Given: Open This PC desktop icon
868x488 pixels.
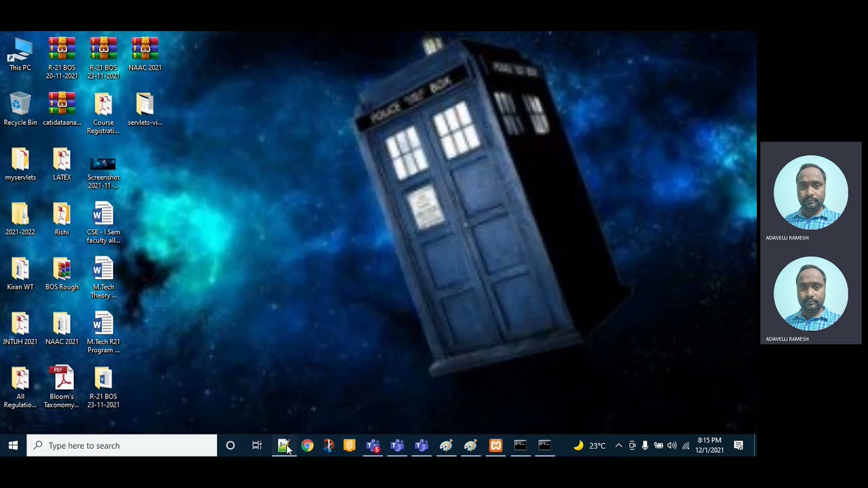Looking at the screenshot, I should point(20,54).
